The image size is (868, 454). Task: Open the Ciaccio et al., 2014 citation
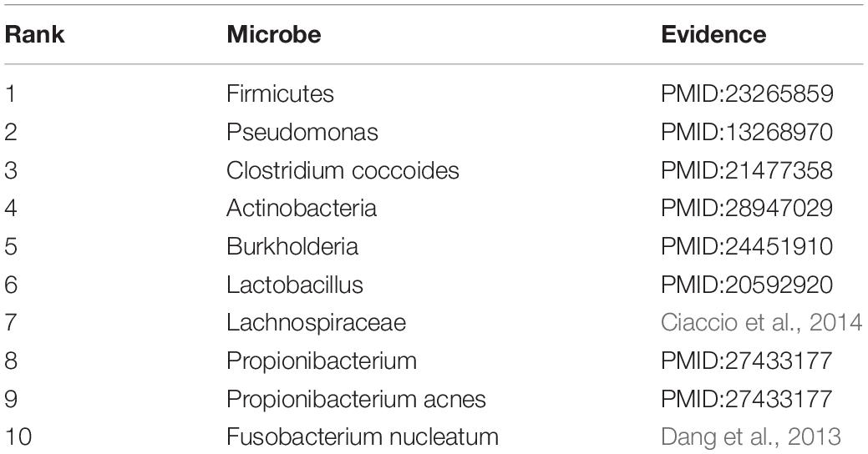[x=761, y=322]
